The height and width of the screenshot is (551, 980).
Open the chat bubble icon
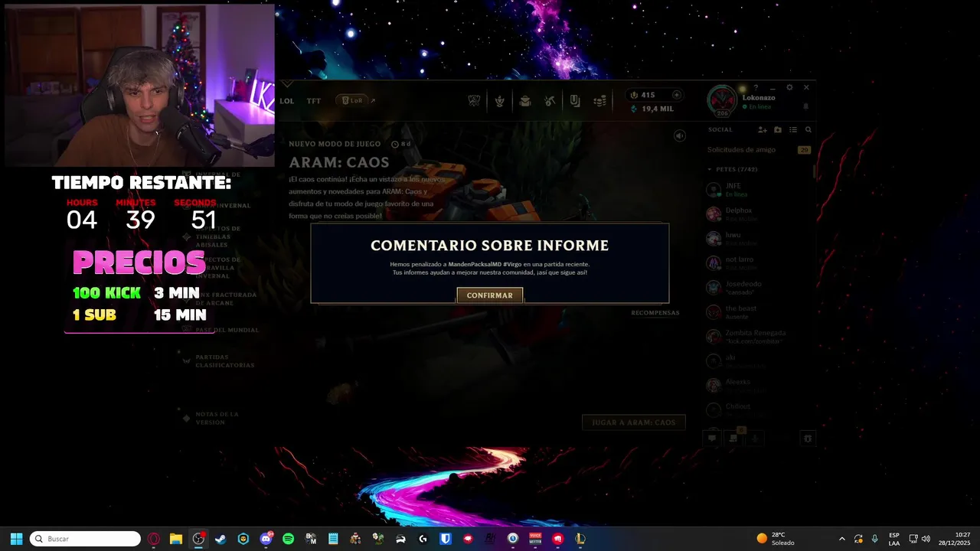click(x=712, y=439)
